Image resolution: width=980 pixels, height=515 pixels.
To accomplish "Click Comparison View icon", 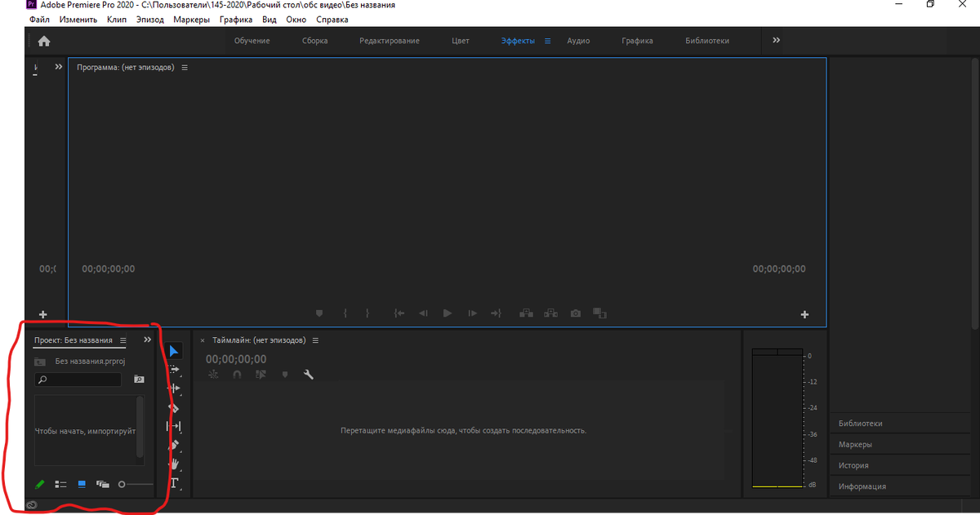I will (600, 313).
